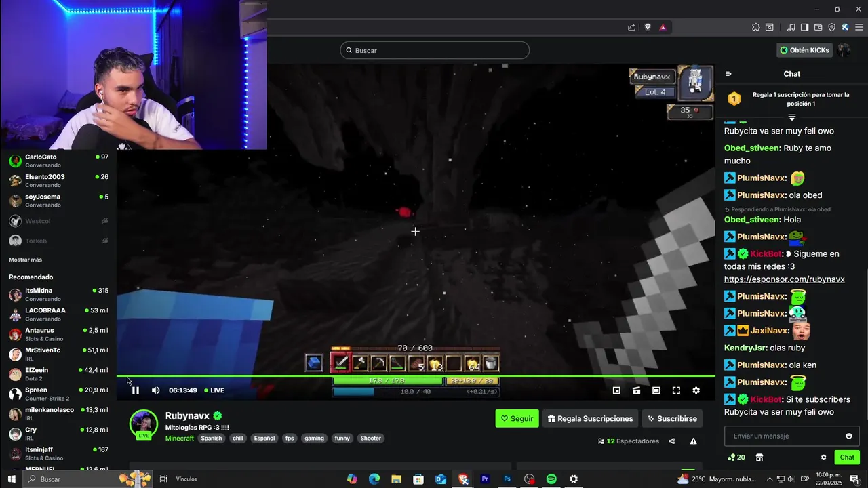This screenshot has width=868, height=488.
Task: Enter fullscreen mode on the player
Action: (676, 390)
